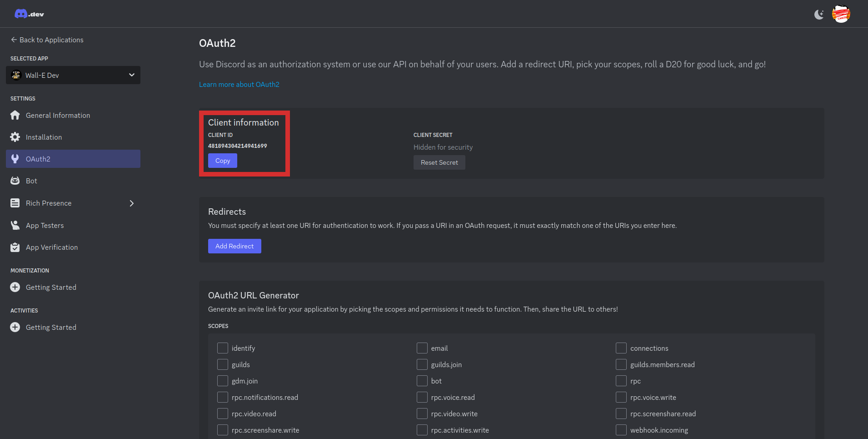Click the Bot robot icon
This screenshot has height=439, width=868.
coord(15,181)
